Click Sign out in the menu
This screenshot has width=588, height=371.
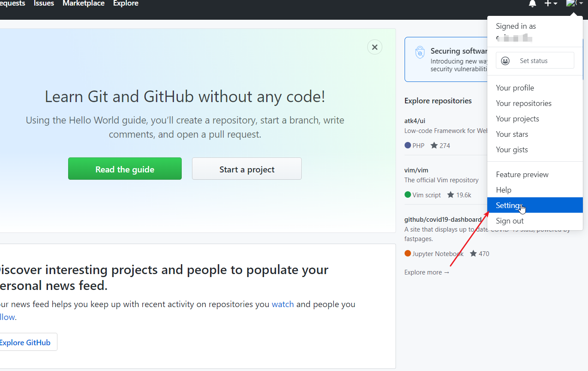click(535, 221)
